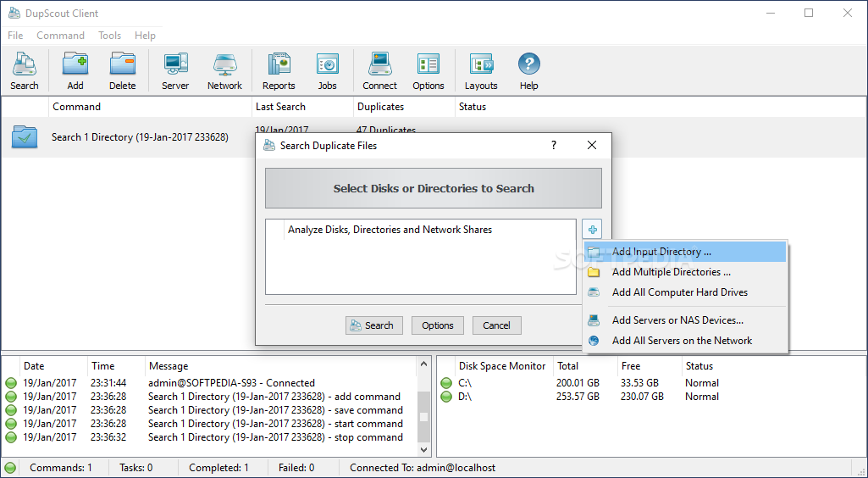Click the Options button in the dialog
The width and height of the screenshot is (868, 478).
[438, 325]
